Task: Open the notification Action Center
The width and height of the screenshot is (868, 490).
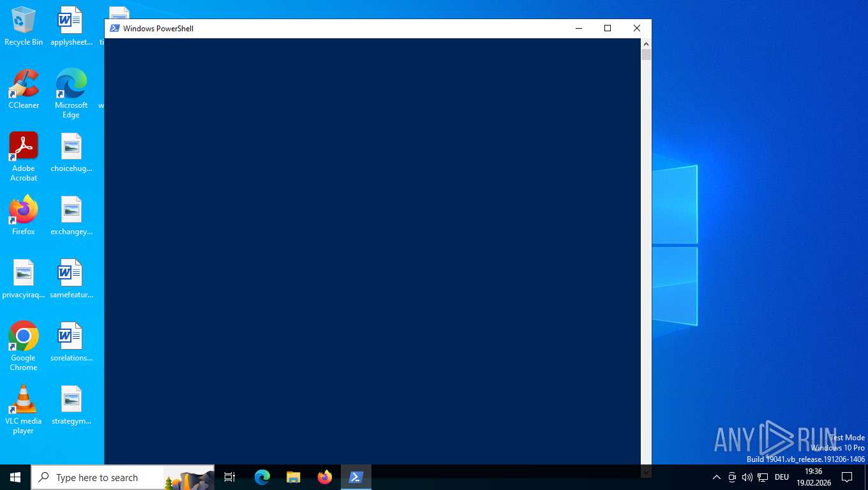Action: click(847, 477)
